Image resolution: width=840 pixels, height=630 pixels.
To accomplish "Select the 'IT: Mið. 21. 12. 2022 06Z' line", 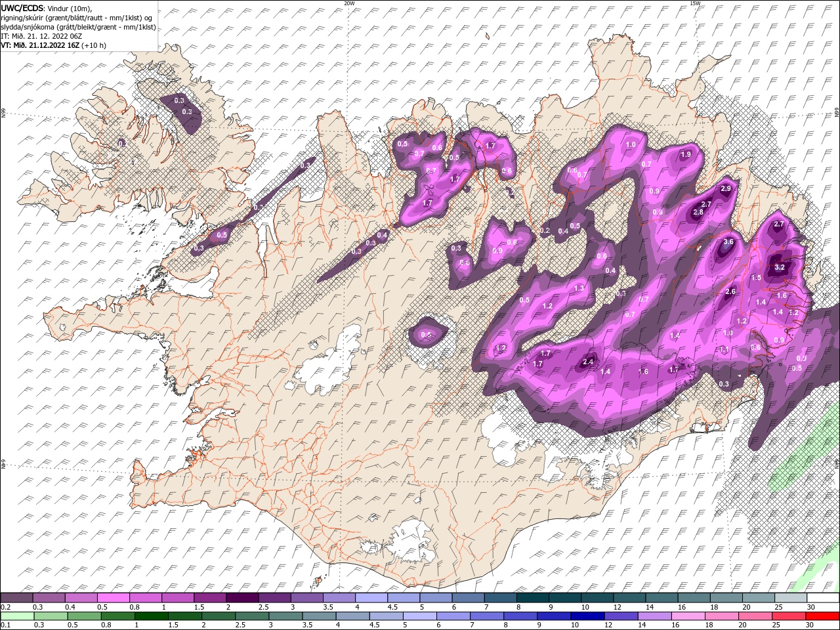I will pyautogui.click(x=41, y=36).
